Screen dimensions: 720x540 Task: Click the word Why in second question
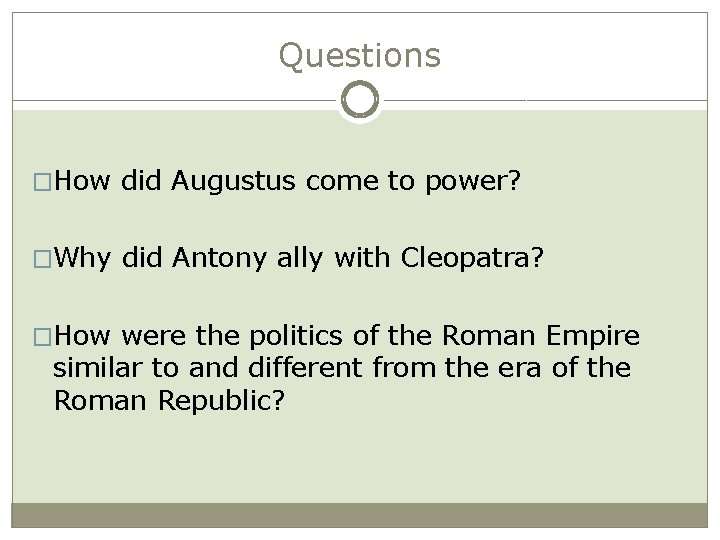pyautogui.click(x=84, y=260)
